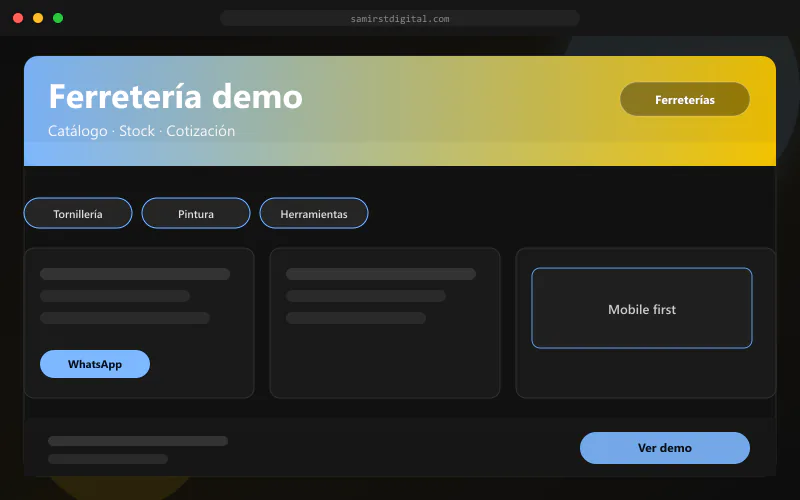This screenshot has height=500, width=800.
Task: Select the Herramientas category chip
Action: click(x=314, y=213)
